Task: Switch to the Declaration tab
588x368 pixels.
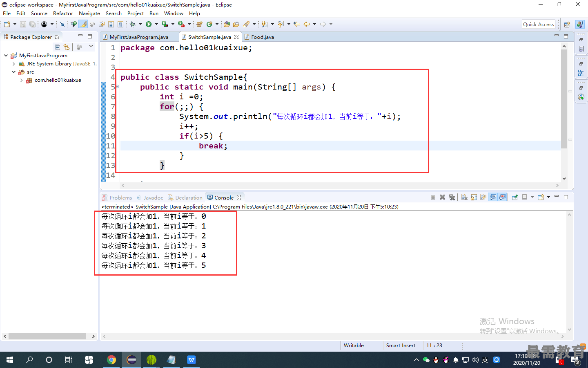Action: pyautogui.click(x=185, y=197)
